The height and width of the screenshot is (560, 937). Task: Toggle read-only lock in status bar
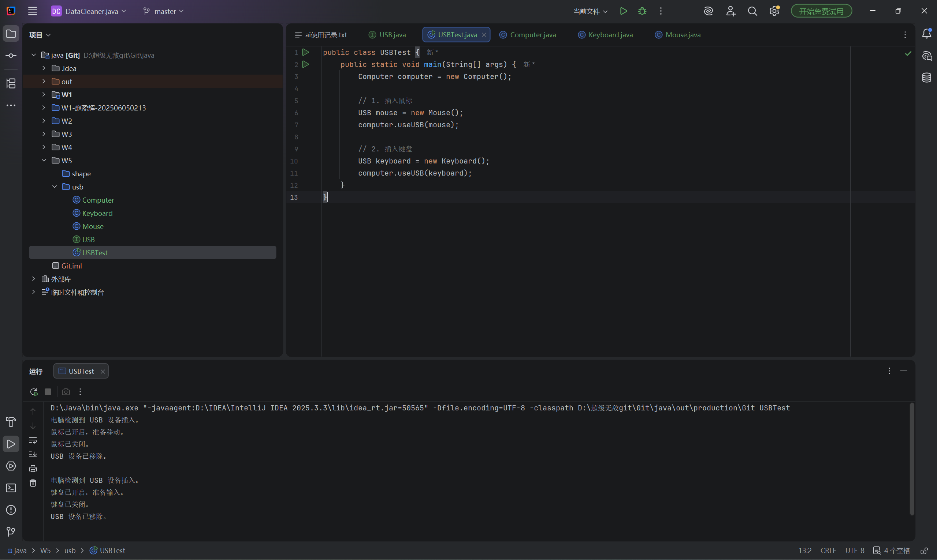click(924, 550)
